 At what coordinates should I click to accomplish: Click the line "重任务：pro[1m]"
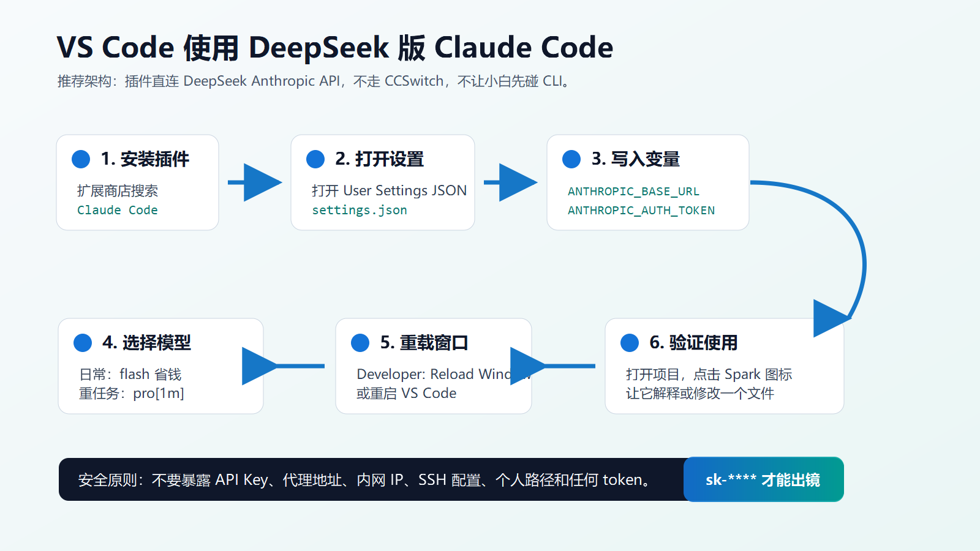[x=132, y=393]
